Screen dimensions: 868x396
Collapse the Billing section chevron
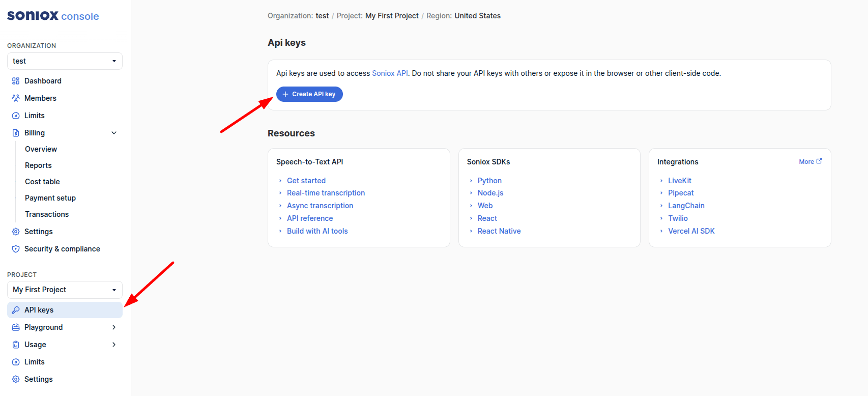(x=114, y=133)
